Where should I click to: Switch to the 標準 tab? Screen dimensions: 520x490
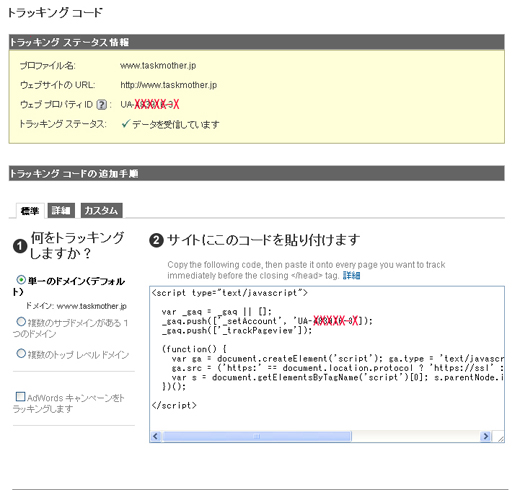[x=30, y=211]
